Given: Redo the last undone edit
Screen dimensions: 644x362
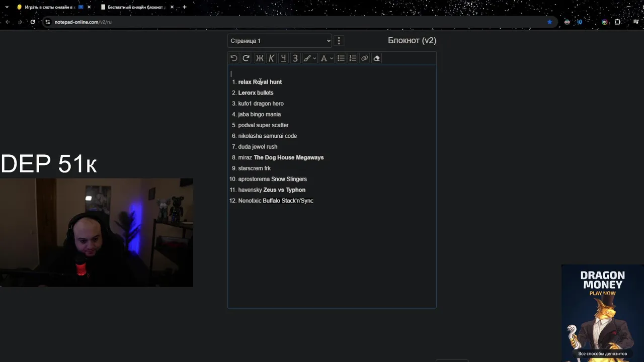Looking at the screenshot, I should tap(246, 58).
